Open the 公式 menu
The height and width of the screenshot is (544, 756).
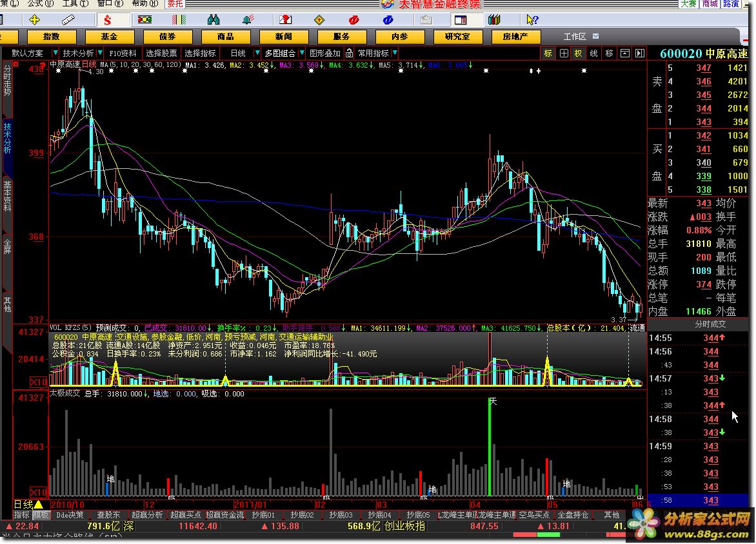(41, 3)
